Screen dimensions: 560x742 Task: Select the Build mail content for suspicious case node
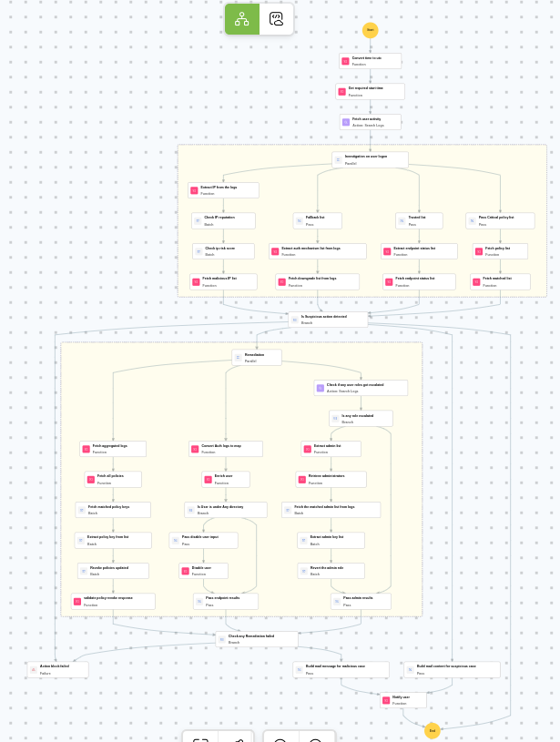pyautogui.click(x=452, y=669)
